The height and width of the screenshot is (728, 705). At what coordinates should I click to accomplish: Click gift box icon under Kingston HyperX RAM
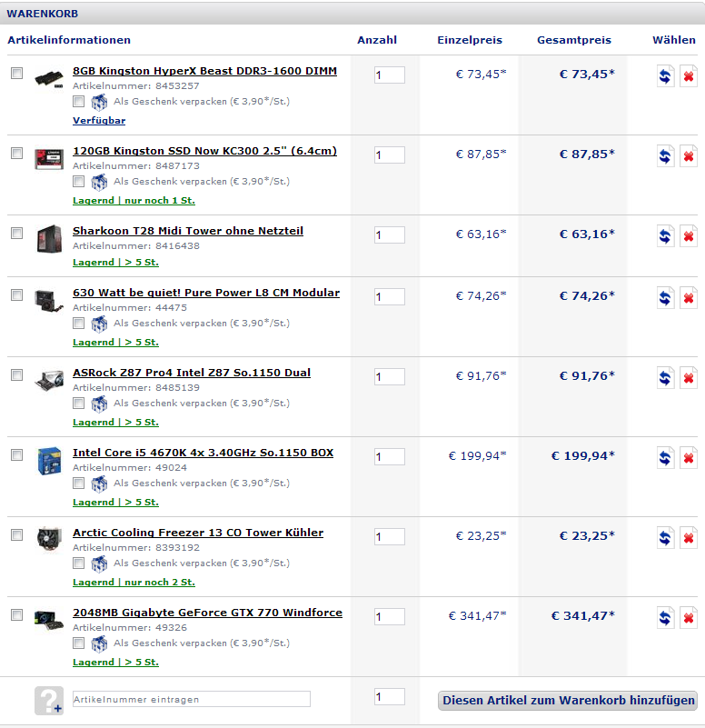click(99, 102)
